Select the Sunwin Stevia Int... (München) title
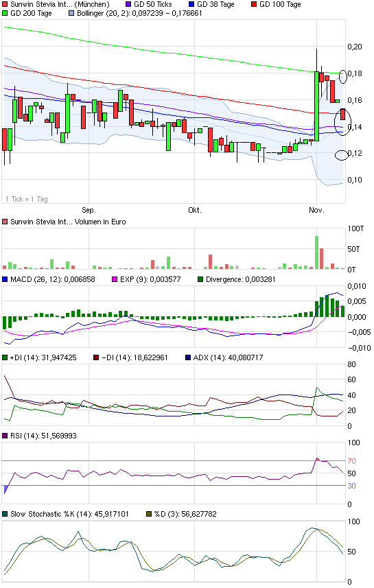The height and width of the screenshot is (588, 374). (x=60, y=5)
